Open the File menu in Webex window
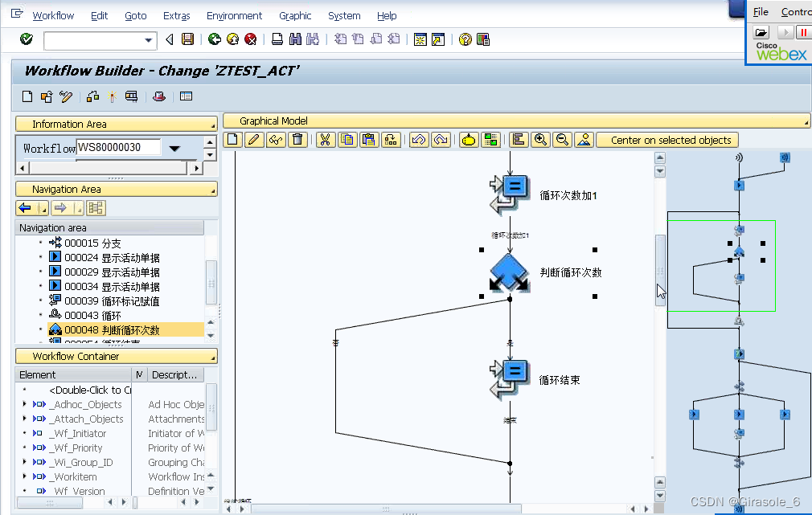 tap(761, 12)
